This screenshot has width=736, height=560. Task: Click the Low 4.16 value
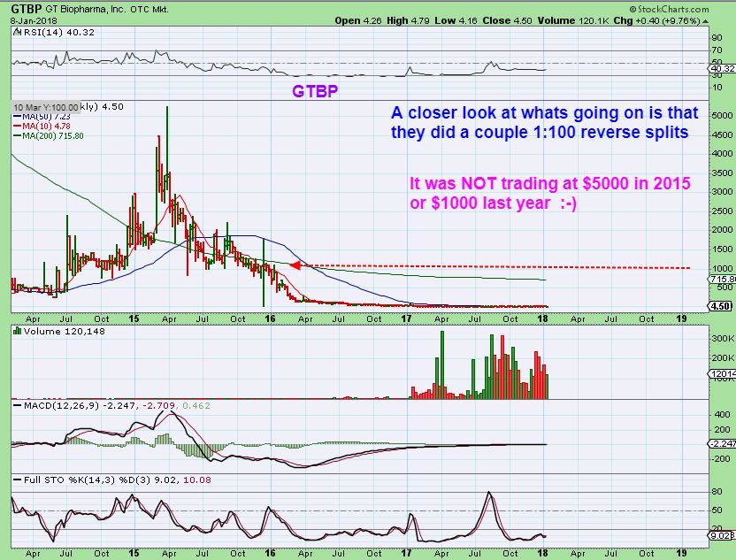(x=456, y=20)
